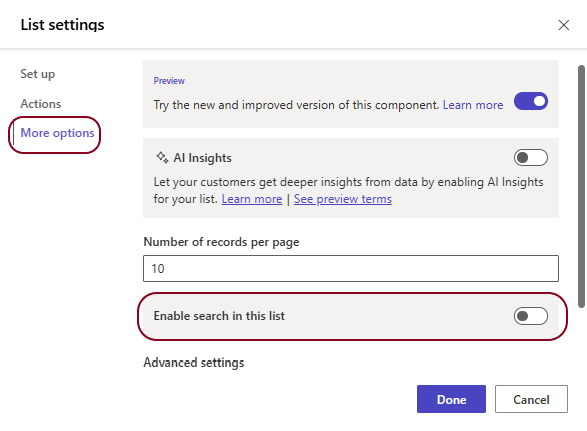Image resolution: width=587 pixels, height=431 pixels.
Task: Click the vertical scrollbar thumb
Action: [x=581, y=186]
